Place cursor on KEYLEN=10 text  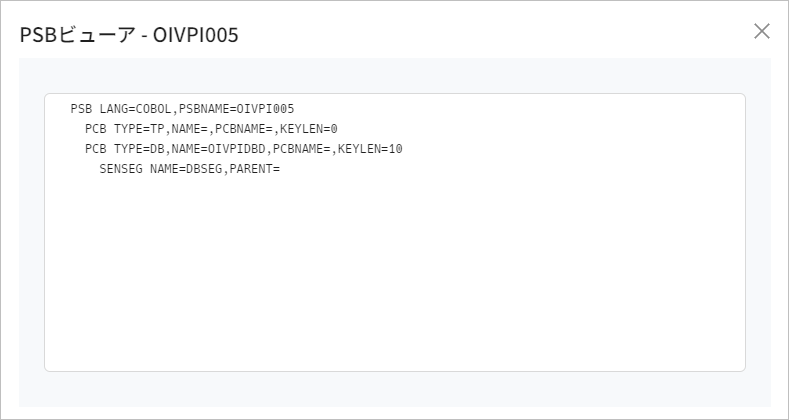pyautogui.click(x=370, y=149)
